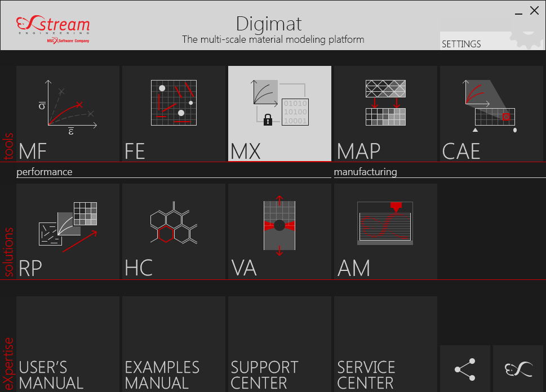Click the e-Xstream logo icon button
Image resolution: width=546 pixels, height=392 pixels.
click(518, 369)
